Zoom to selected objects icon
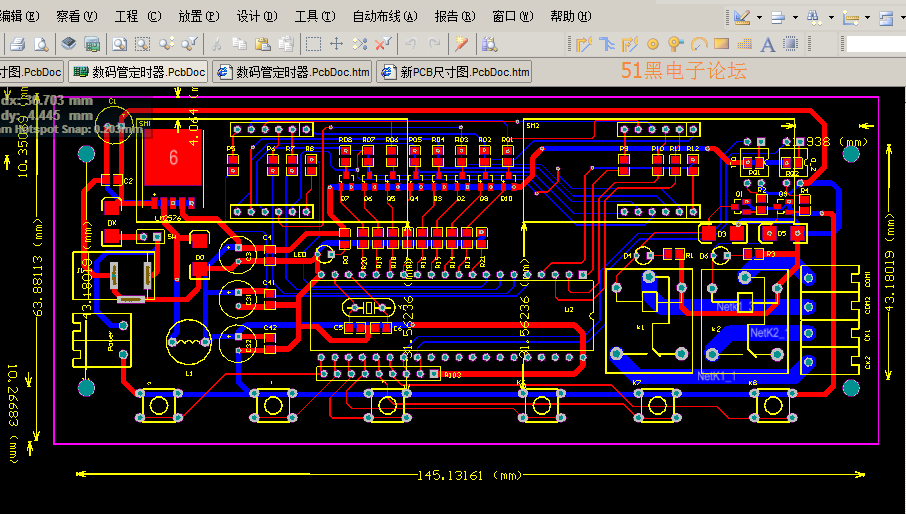Screen dimensions: 906x514 [166, 44]
